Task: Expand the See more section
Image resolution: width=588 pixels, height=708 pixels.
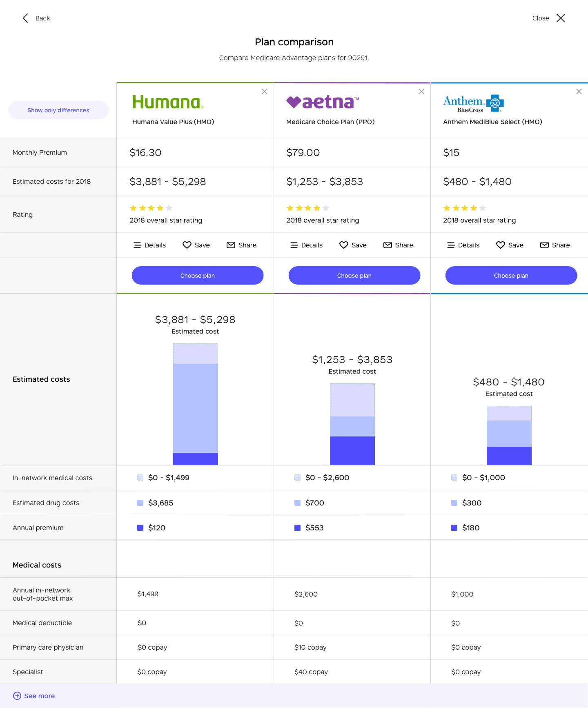Action: pyautogui.click(x=34, y=696)
